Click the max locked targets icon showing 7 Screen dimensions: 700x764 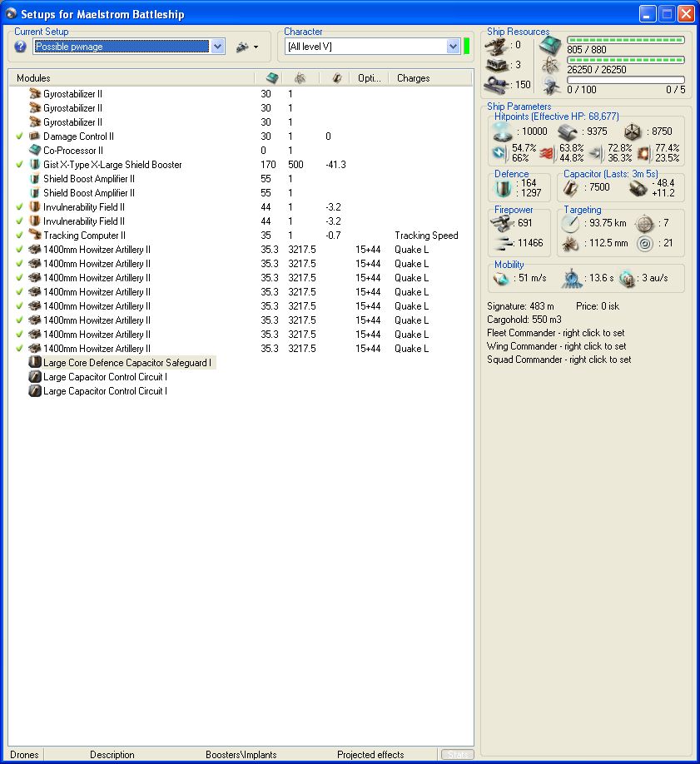(x=644, y=224)
